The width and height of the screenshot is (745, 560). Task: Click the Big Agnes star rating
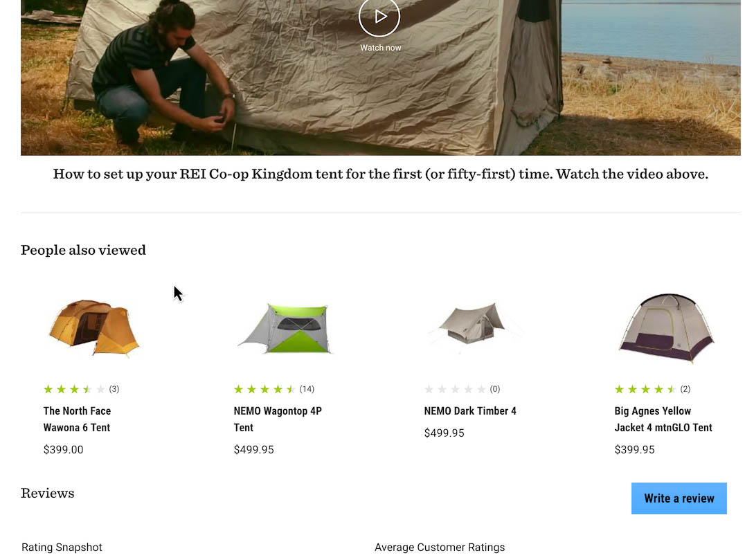(x=645, y=389)
